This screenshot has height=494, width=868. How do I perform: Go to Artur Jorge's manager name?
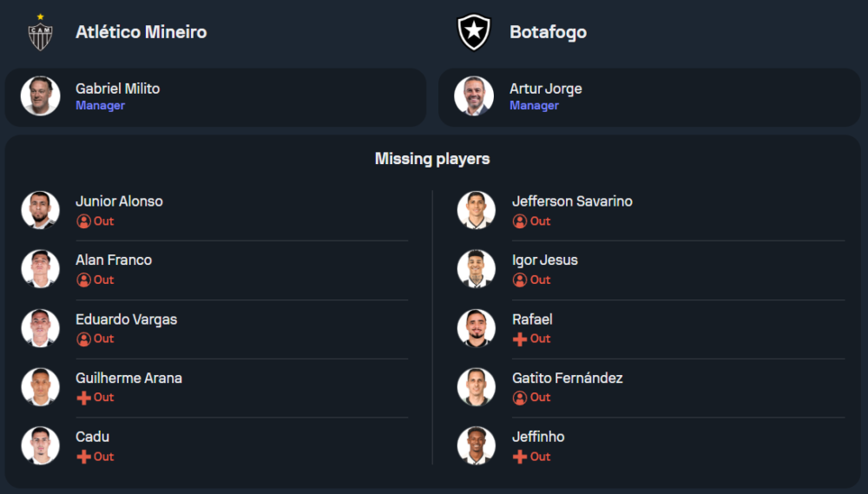point(545,89)
